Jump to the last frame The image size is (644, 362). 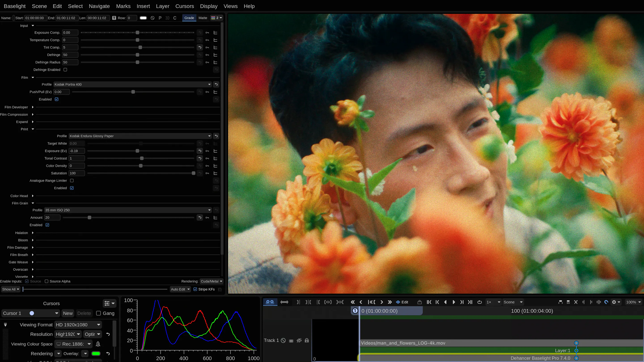coord(470,302)
